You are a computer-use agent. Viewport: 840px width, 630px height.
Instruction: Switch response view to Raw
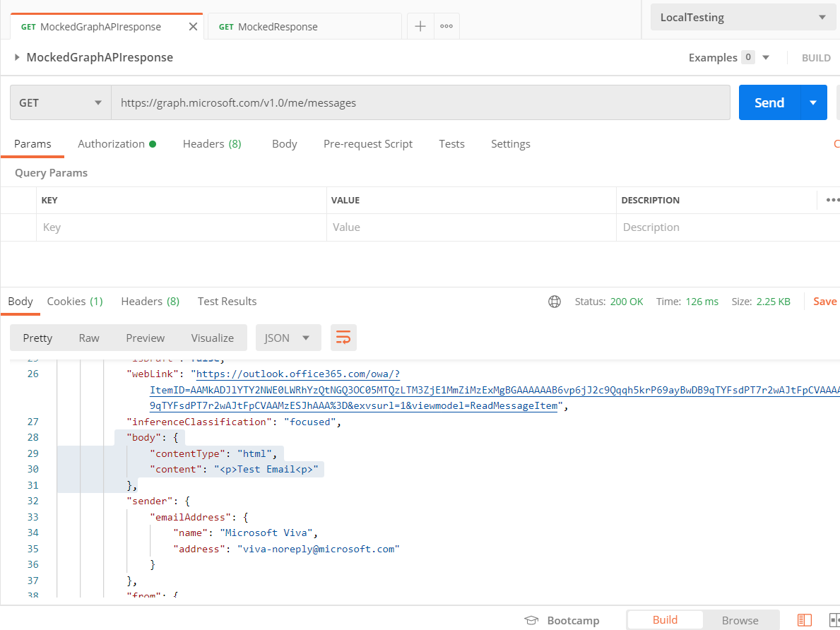[89, 338]
